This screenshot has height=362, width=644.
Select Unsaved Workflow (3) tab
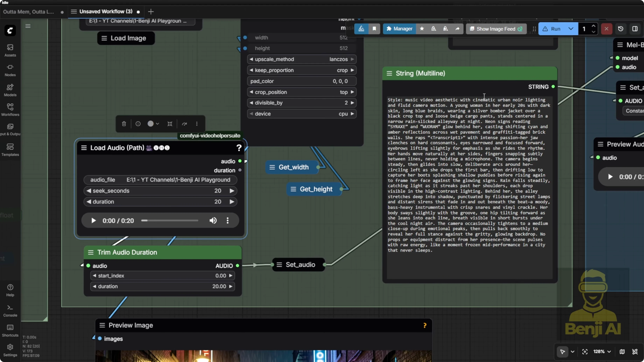[106, 12]
